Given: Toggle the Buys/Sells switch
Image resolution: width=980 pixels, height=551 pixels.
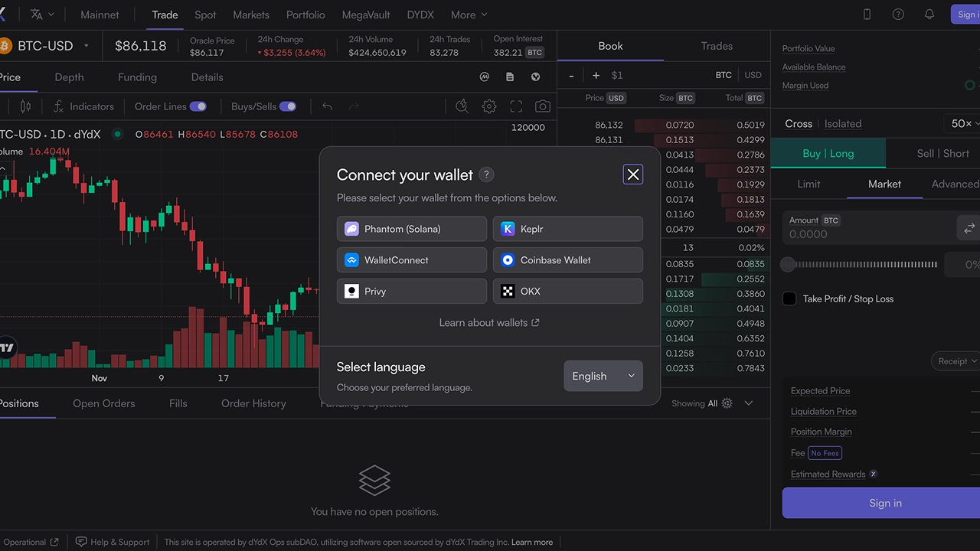Looking at the screenshot, I should (288, 106).
